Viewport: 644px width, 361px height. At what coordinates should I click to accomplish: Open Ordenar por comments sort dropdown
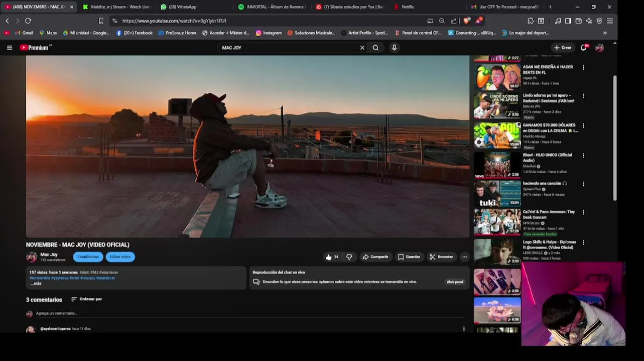click(86, 299)
